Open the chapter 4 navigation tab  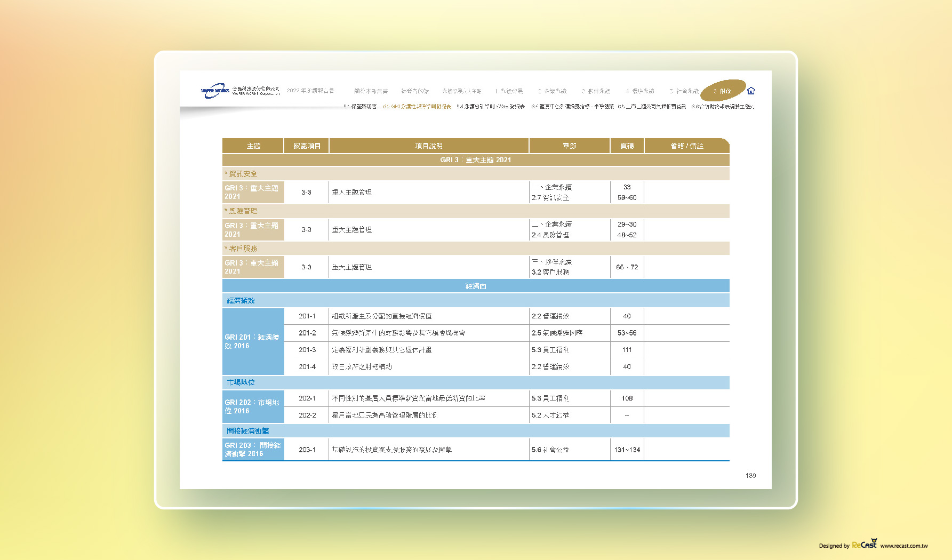point(640,91)
